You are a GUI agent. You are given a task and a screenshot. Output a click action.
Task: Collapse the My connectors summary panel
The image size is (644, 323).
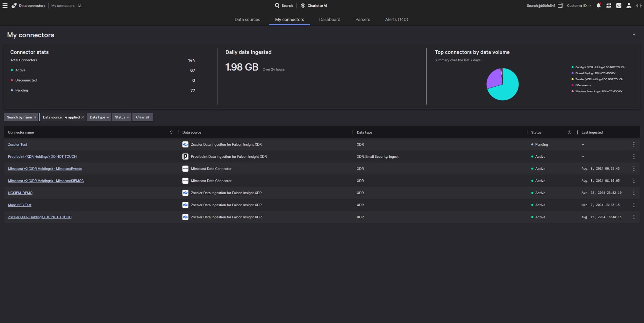pos(634,35)
